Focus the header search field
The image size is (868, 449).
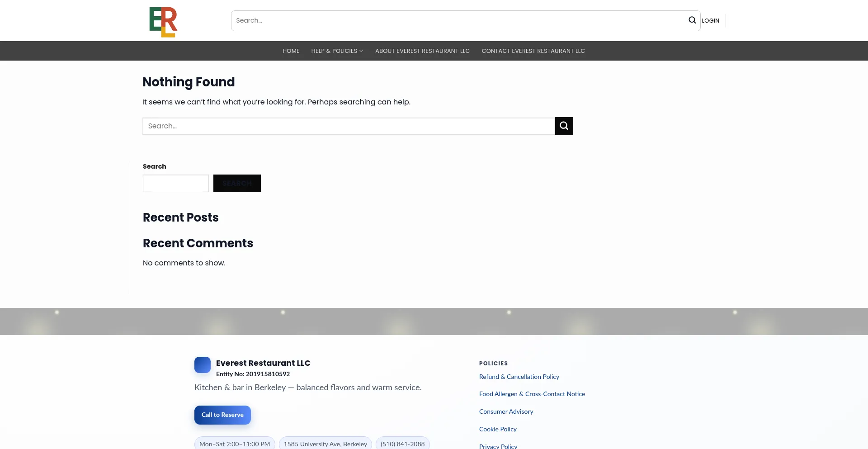(x=457, y=21)
